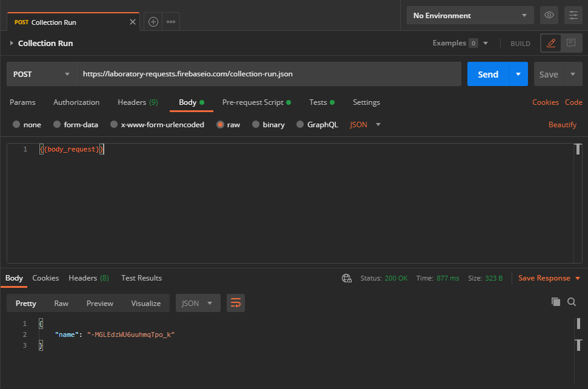
Task: Open the Code snippet link
Action: [x=573, y=102]
